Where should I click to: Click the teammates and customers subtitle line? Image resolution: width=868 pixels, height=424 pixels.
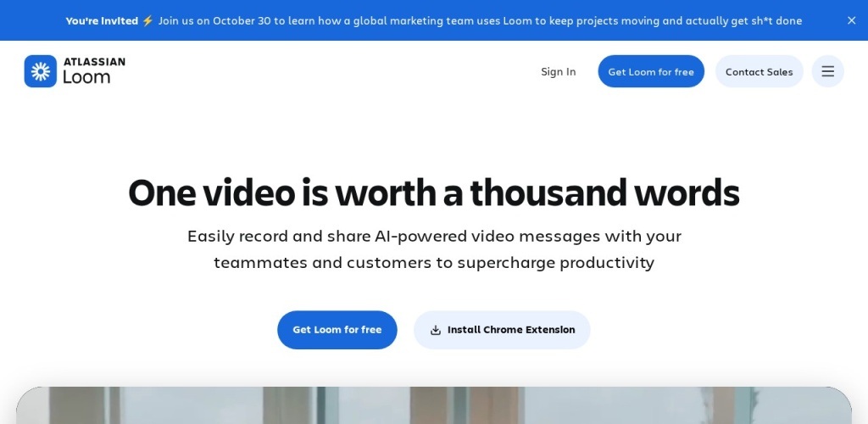click(x=434, y=262)
